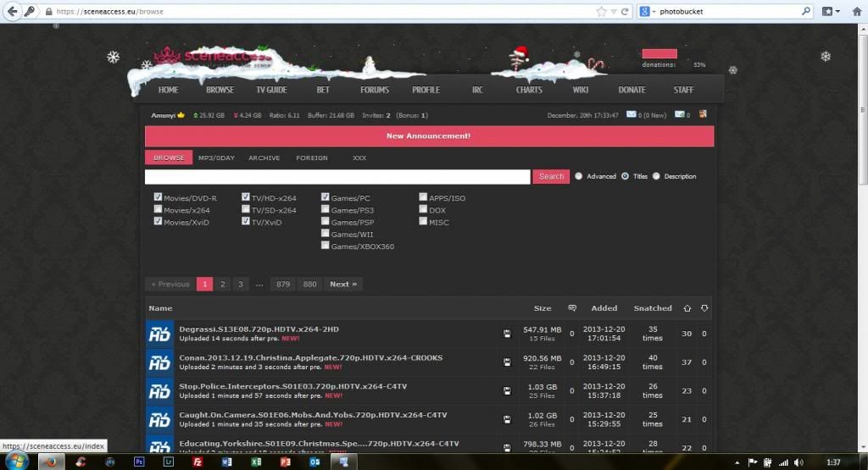The height and width of the screenshot is (470, 868).
Task: Launch Photoshop from the taskbar
Action: [139, 462]
